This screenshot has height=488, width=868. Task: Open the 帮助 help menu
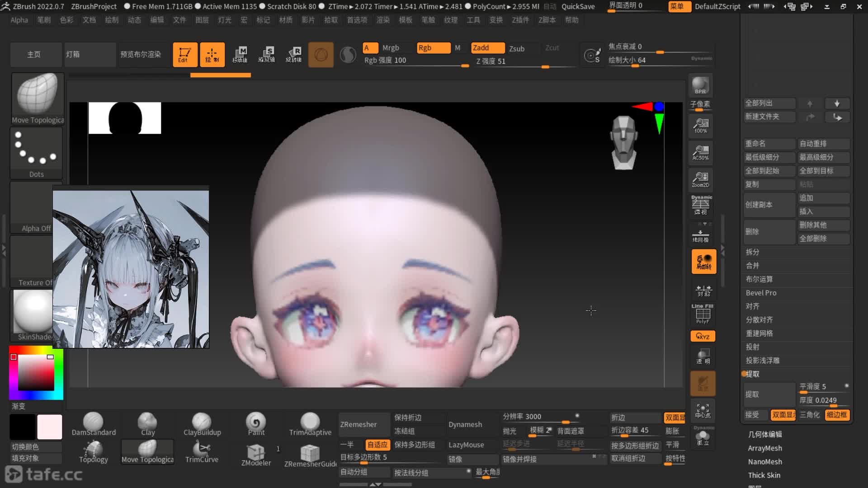pos(571,20)
